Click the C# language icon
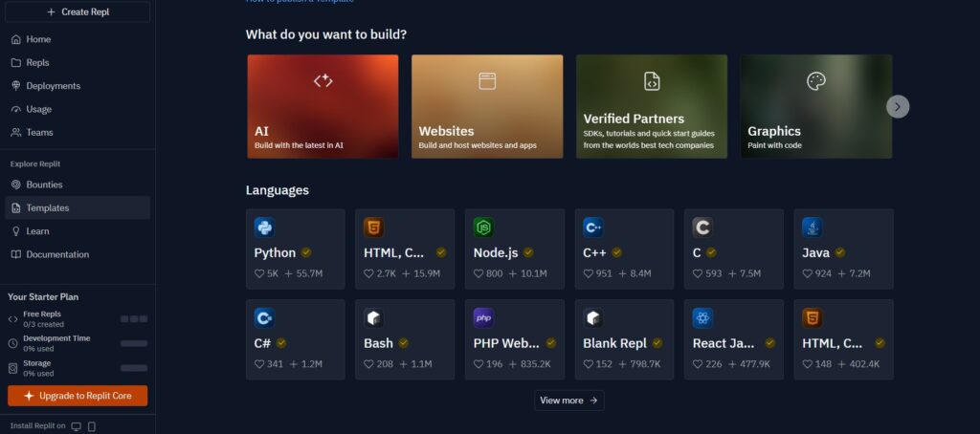Viewport: 980px width, 434px height. [264, 317]
